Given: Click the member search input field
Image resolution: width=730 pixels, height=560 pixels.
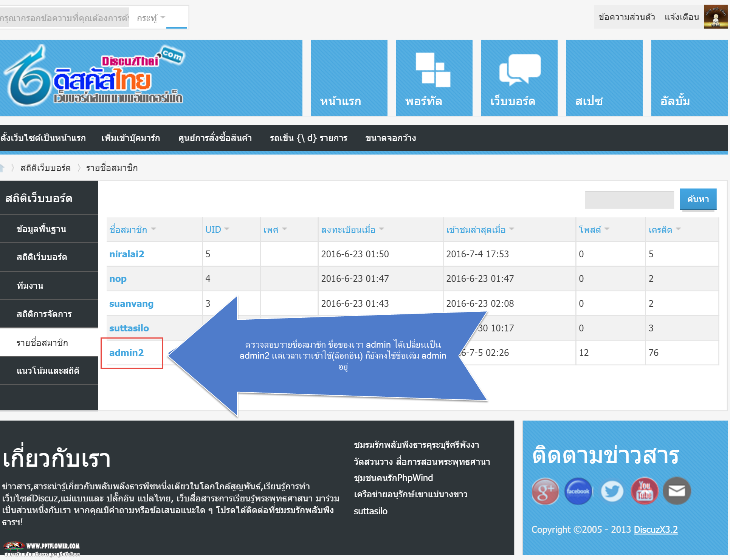Looking at the screenshot, I should pyautogui.click(x=629, y=200).
